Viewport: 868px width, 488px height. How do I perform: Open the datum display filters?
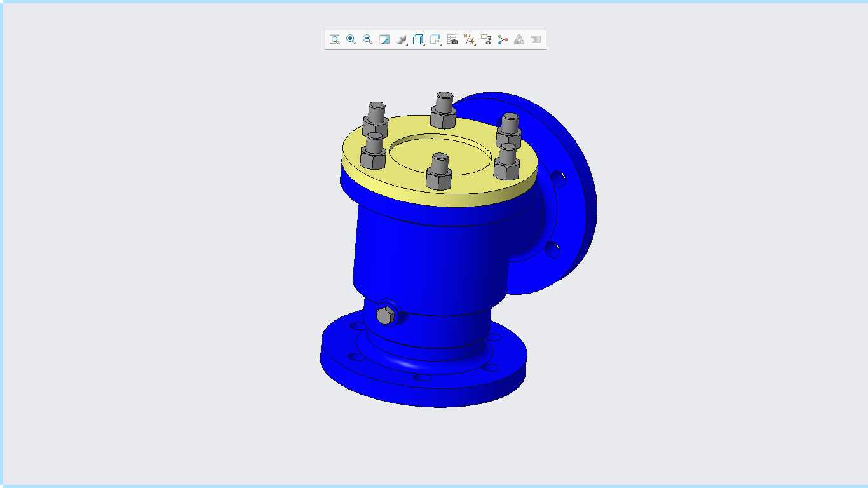pyautogui.click(x=470, y=40)
